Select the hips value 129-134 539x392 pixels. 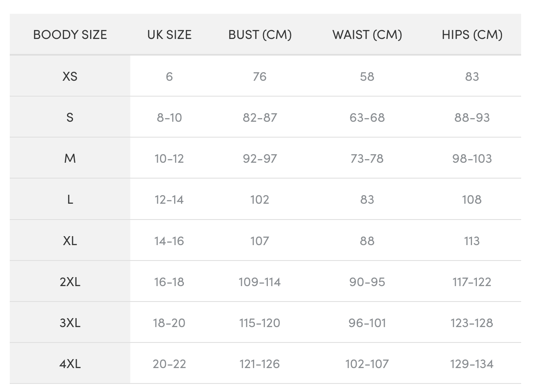[x=472, y=364]
